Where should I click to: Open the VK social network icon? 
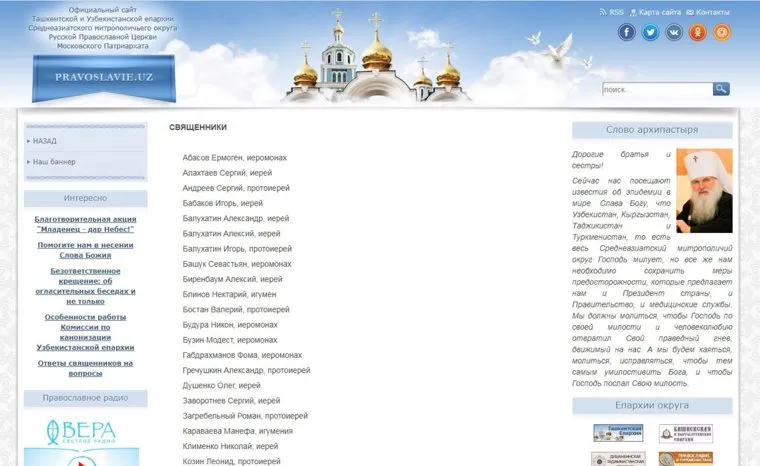674,32
